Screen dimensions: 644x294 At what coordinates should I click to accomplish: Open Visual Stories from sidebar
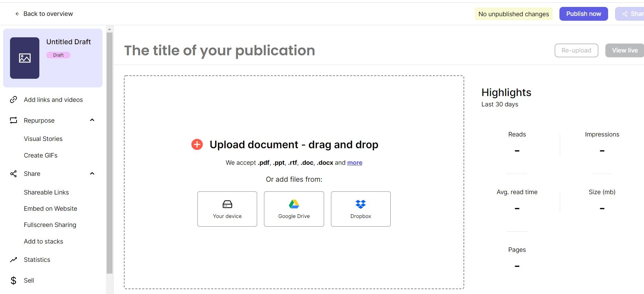pos(43,139)
